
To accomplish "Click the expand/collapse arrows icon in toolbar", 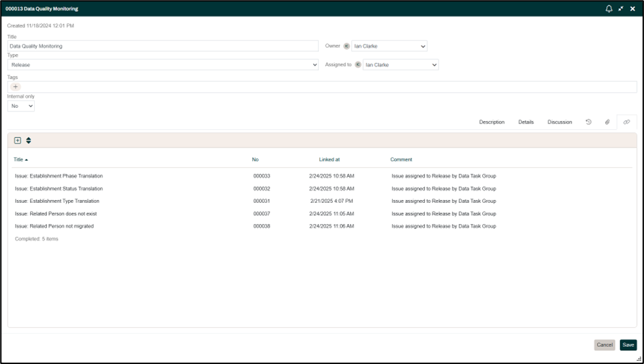I will [29, 141].
